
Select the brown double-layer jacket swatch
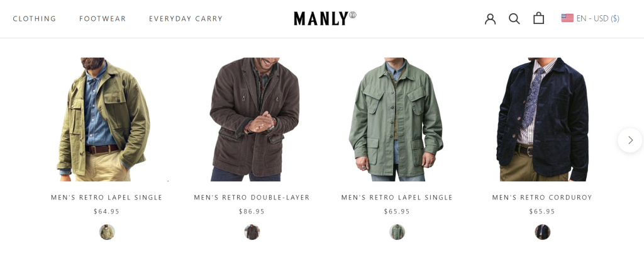point(252,232)
